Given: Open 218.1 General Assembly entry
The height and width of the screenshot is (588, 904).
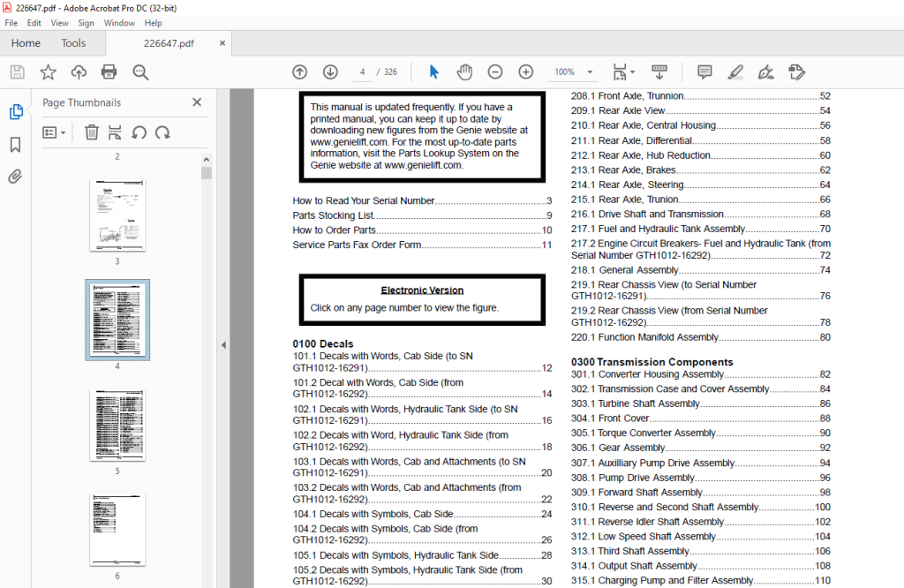Looking at the screenshot, I should [x=700, y=270].
